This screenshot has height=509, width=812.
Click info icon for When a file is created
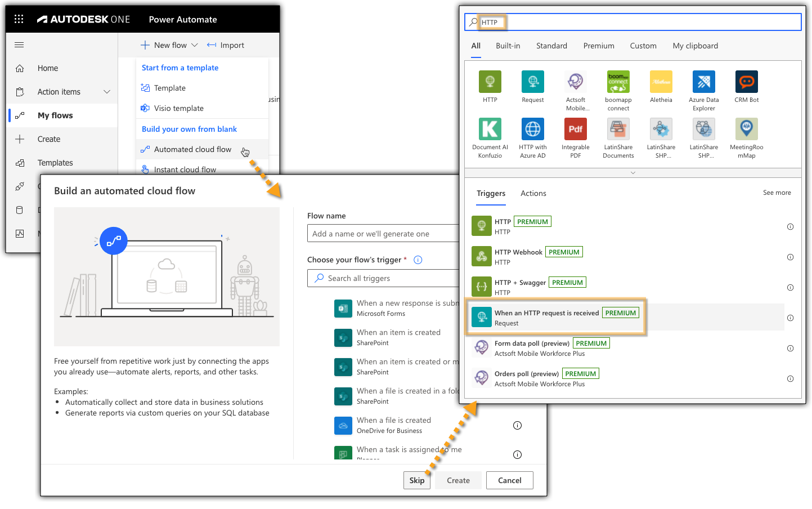point(517,425)
